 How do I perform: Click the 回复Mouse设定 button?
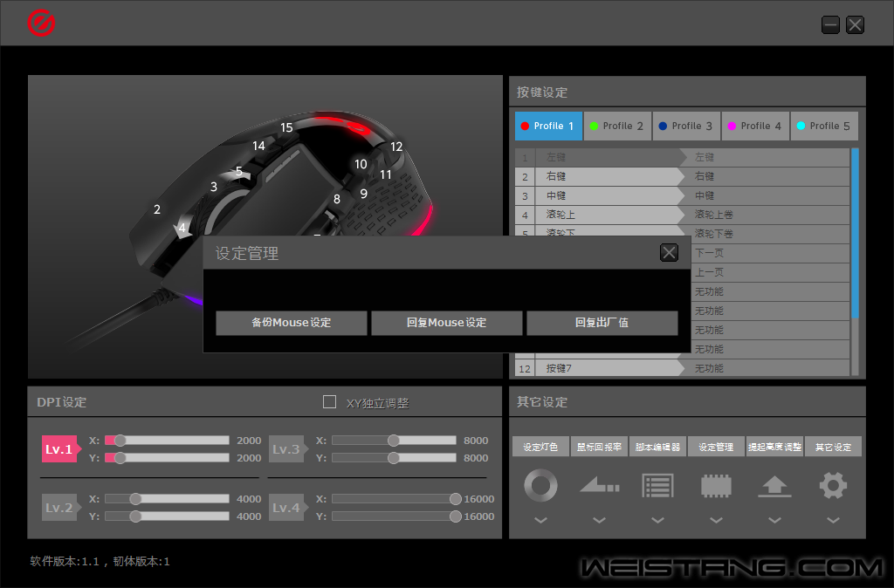click(x=446, y=323)
